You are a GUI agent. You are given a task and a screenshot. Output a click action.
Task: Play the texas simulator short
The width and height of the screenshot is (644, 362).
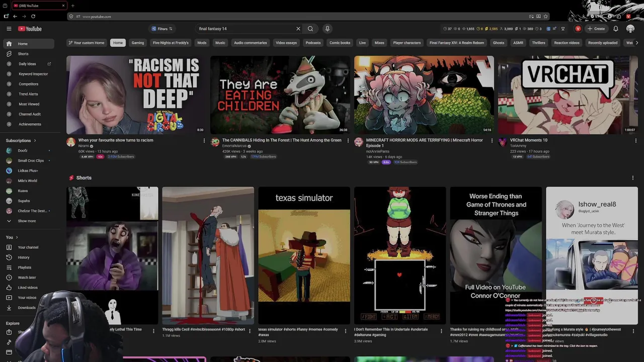[x=304, y=255]
